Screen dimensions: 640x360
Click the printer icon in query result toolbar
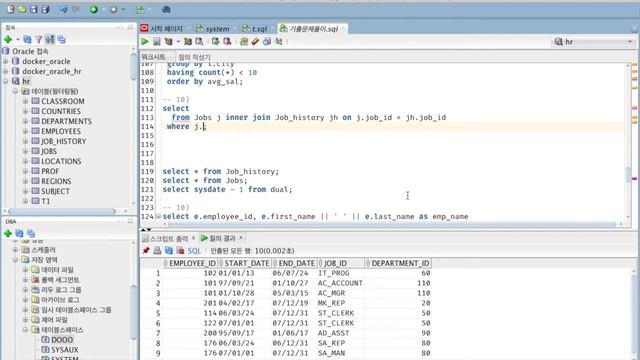click(157, 250)
